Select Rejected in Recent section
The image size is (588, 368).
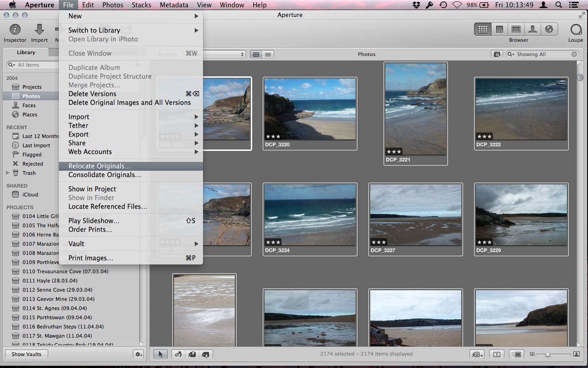pyautogui.click(x=33, y=164)
